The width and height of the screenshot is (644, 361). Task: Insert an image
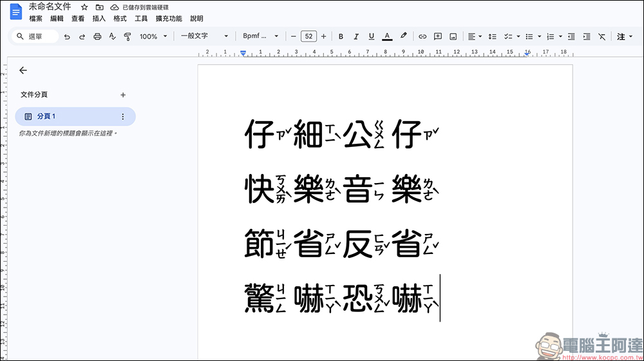tap(453, 37)
